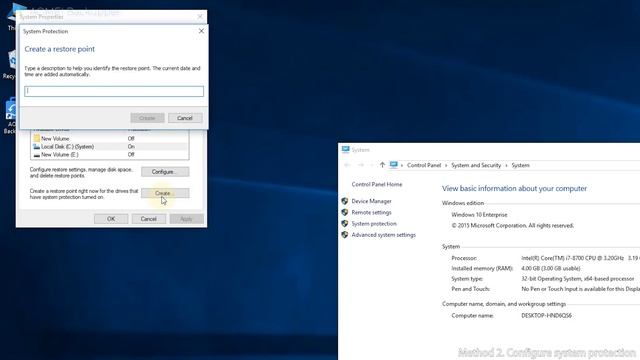Viewport: 640px width, 360px height.
Task: Click the System window title icon
Action: tap(346, 149)
